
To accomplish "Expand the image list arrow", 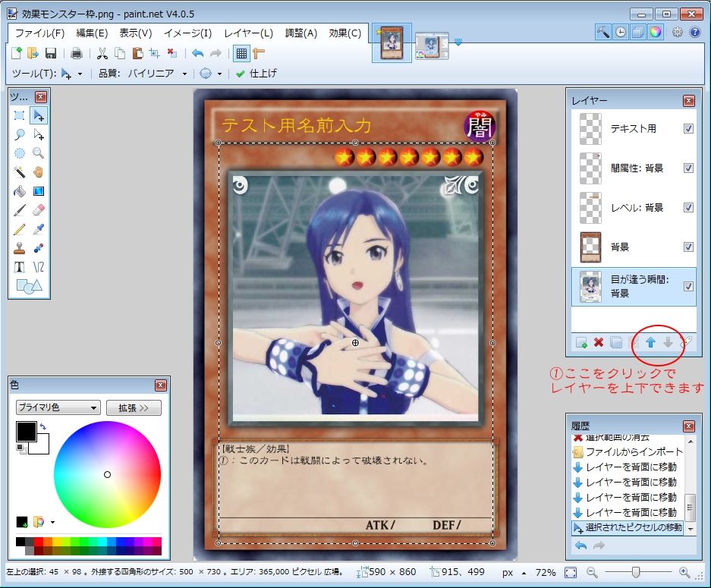I will pyautogui.click(x=458, y=42).
